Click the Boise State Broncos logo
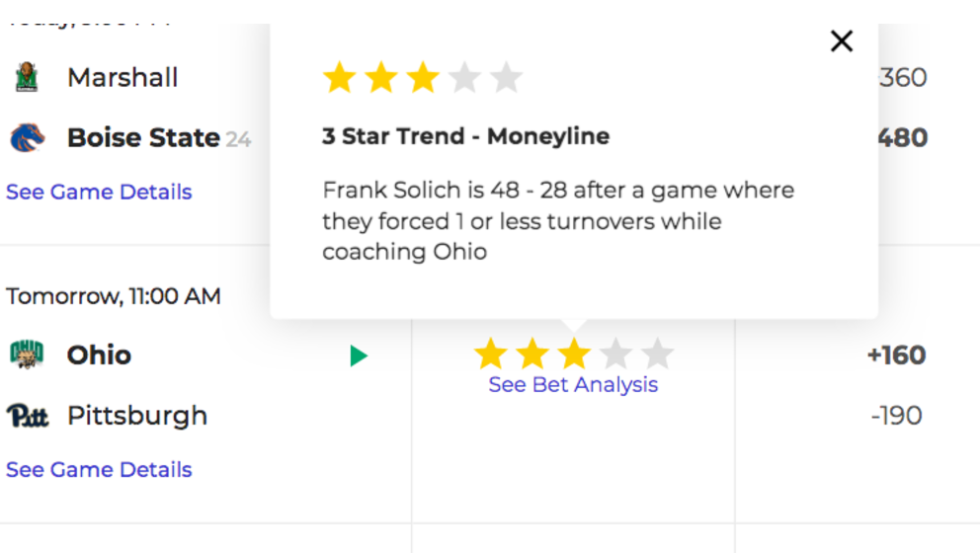The width and height of the screenshot is (980, 553). 28,137
